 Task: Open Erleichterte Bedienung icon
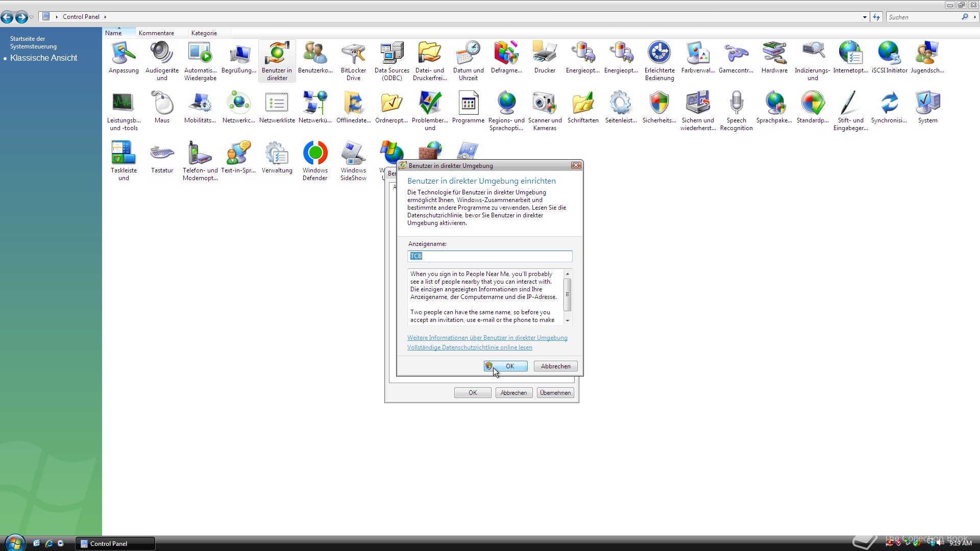tap(659, 61)
